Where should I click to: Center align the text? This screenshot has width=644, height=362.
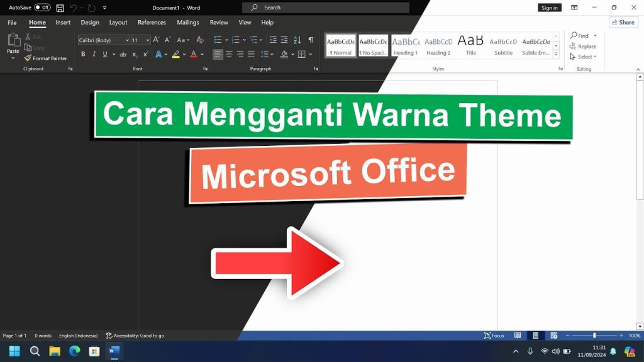229,54
